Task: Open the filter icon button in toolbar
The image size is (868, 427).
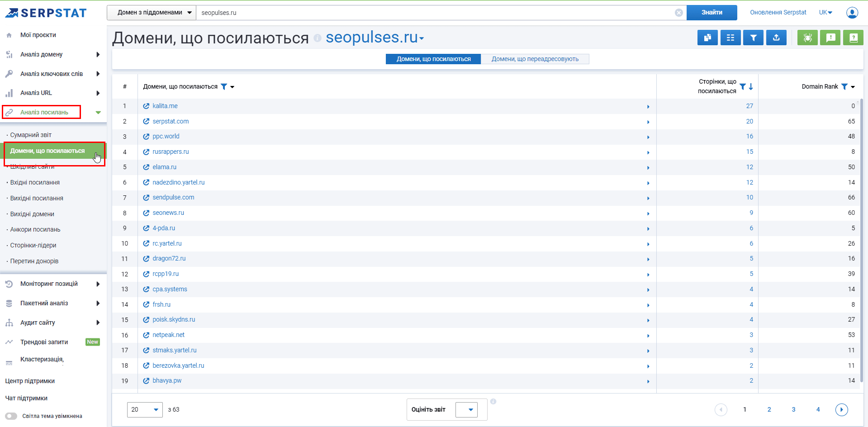Action: (x=754, y=38)
